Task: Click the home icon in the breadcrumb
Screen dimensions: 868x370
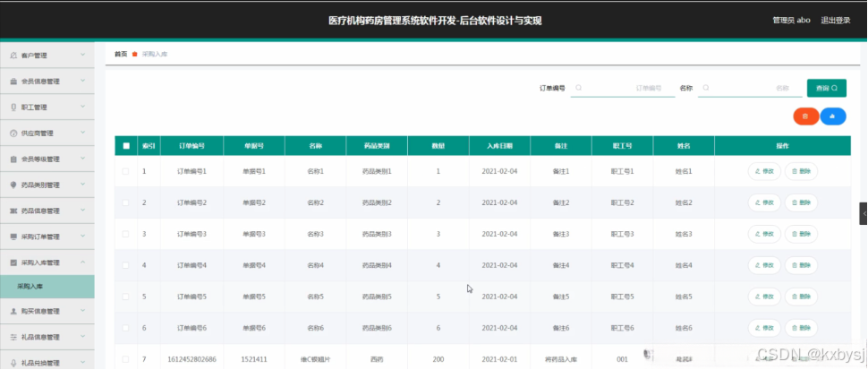Action: [134, 55]
